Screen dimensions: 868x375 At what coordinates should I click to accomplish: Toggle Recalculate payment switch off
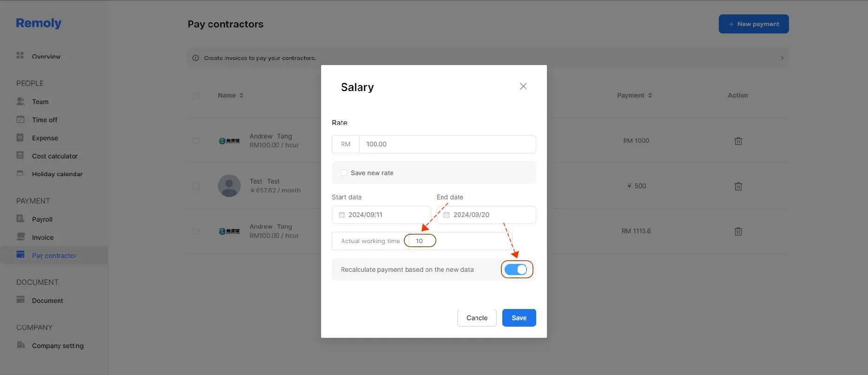click(516, 270)
